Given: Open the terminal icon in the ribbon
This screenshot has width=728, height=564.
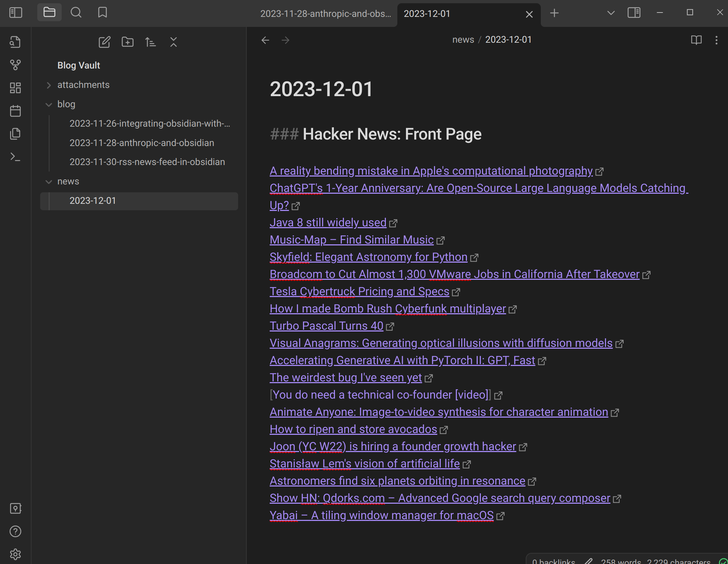Looking at the screenshot, I should coord(15,157).
